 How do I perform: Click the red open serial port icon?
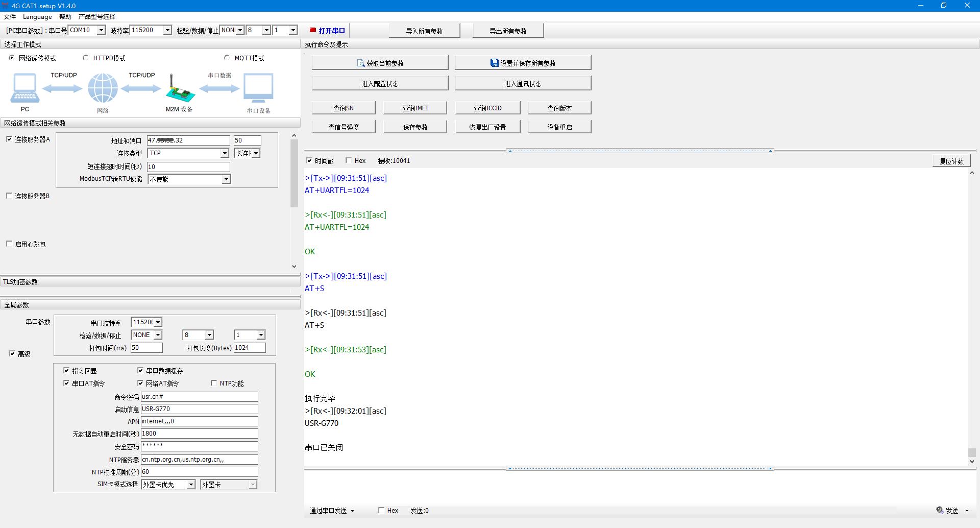[x=312, y=30]
